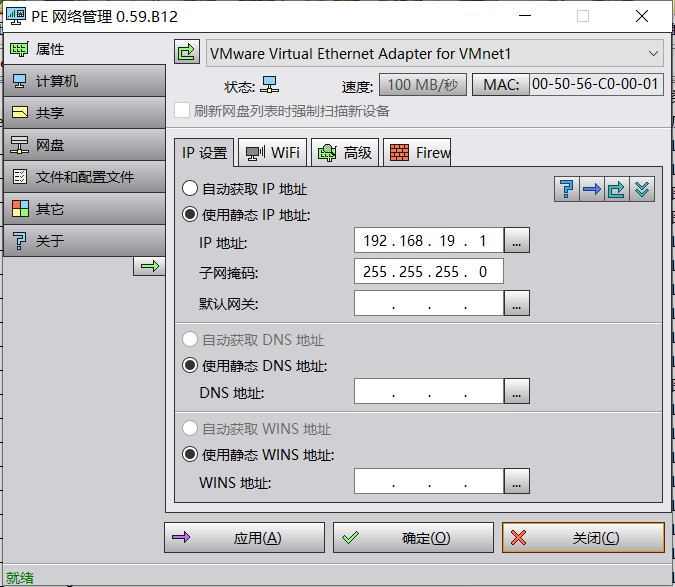Open the network adapter dropdown
Screen dimensions: 675x587
[435, 53]
